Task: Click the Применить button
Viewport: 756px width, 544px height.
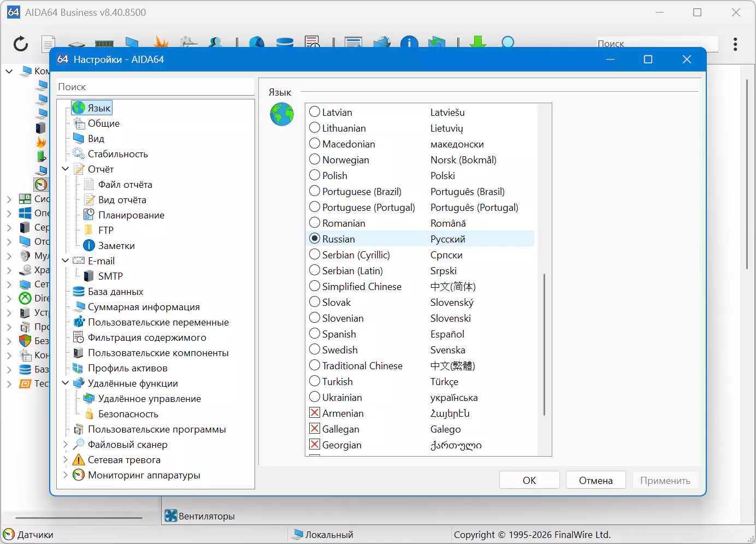Action: click(x=665, y=480)
